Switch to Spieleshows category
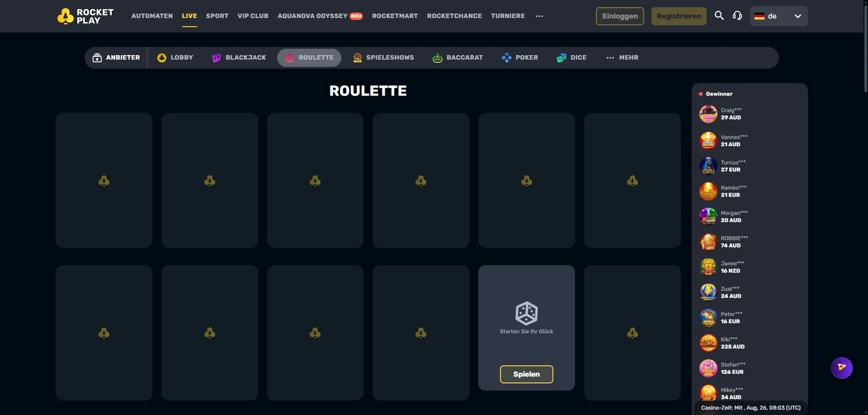Screen dimensions: 868x415 pyautogui.click(x=383, y=58)
